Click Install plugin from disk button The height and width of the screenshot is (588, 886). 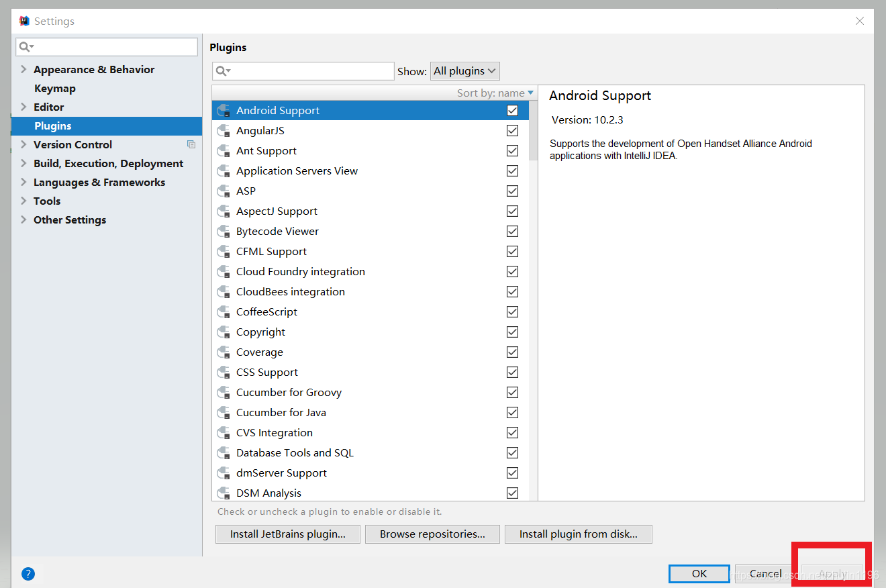[x=579, y=534]
